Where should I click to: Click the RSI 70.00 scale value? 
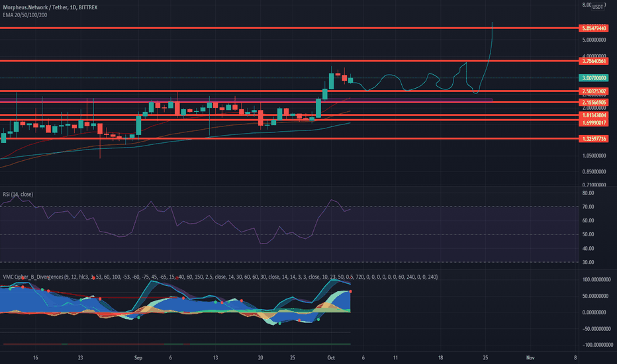click(x=588, y=206)
